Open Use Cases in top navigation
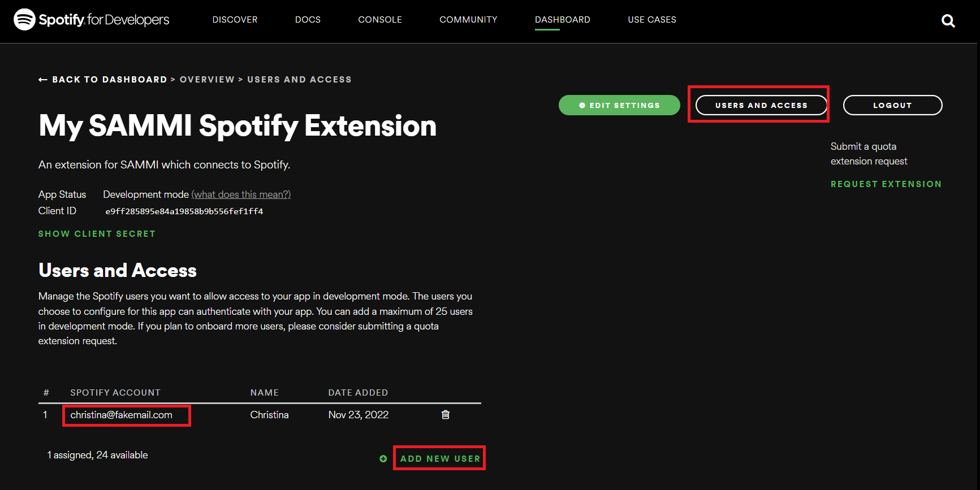 pos(652,20)
